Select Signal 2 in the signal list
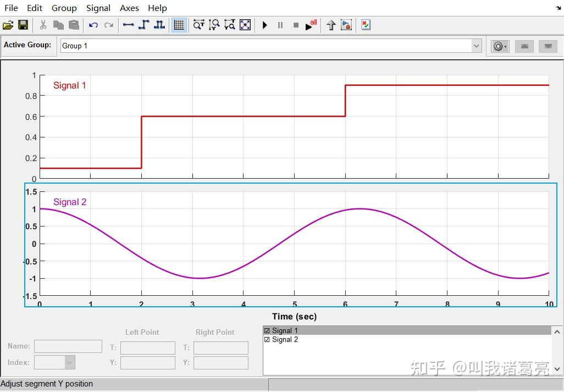This screenshot has height=392, width=564. click(285, 339)
